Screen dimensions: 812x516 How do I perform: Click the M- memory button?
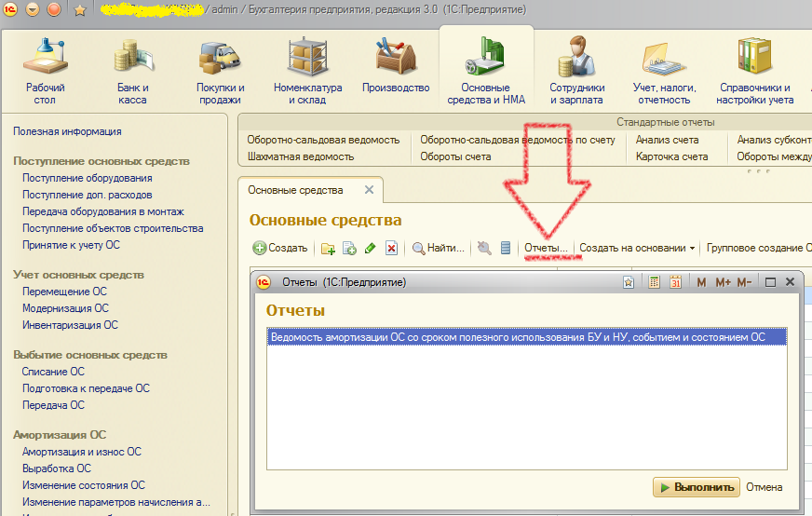point(744,282)
